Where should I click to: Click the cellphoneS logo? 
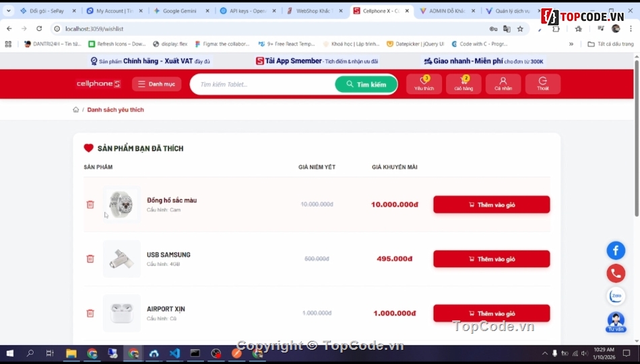98,83
